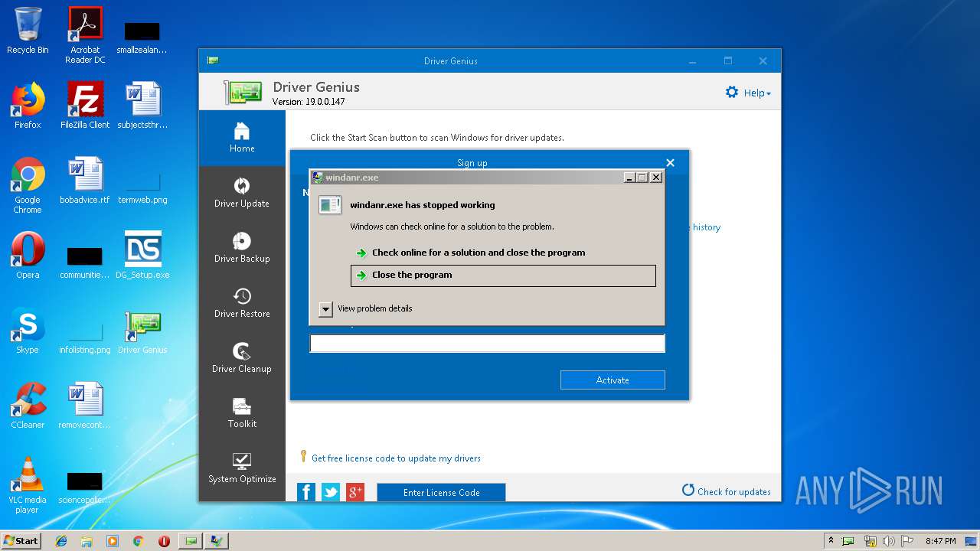This screenshot has height=551, width=980.
Task: Open FileZilla Client desktop shortcut
Action: pos(85,106)
